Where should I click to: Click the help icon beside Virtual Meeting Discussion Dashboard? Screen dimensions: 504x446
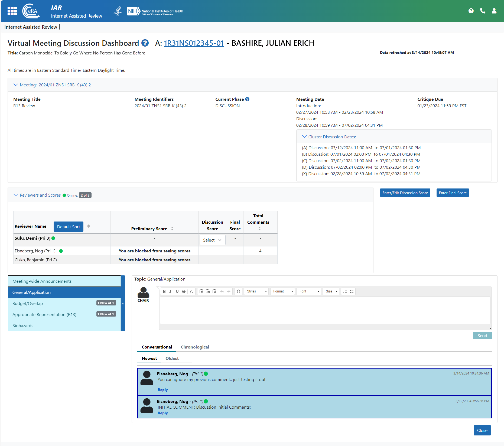point(145,43)
